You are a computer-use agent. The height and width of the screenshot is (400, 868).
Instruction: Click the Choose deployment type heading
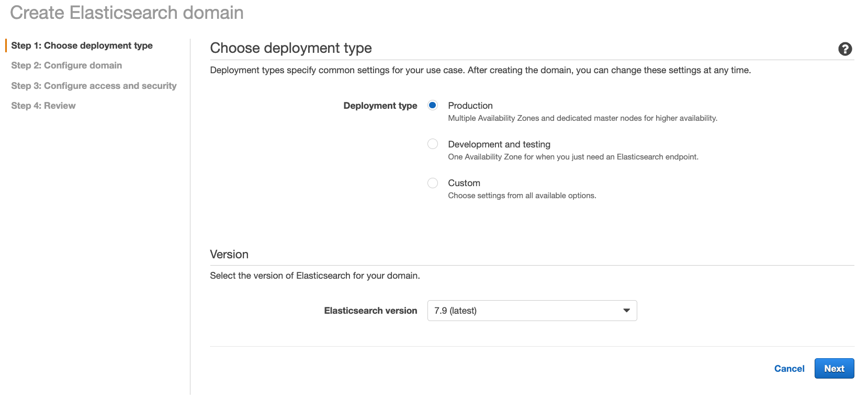coord(291,48)
